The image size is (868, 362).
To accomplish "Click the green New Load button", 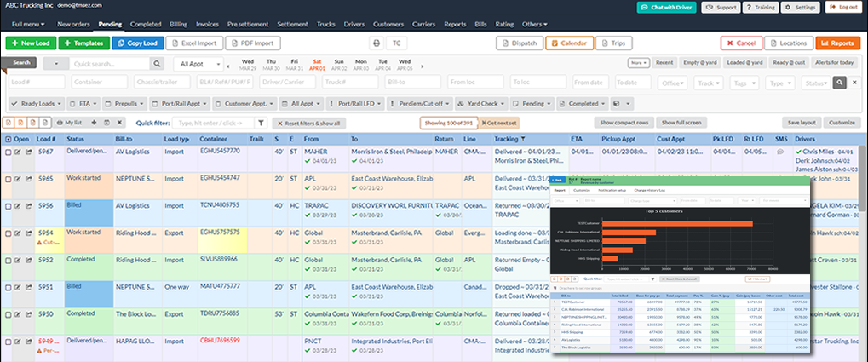I will (32, 42).
